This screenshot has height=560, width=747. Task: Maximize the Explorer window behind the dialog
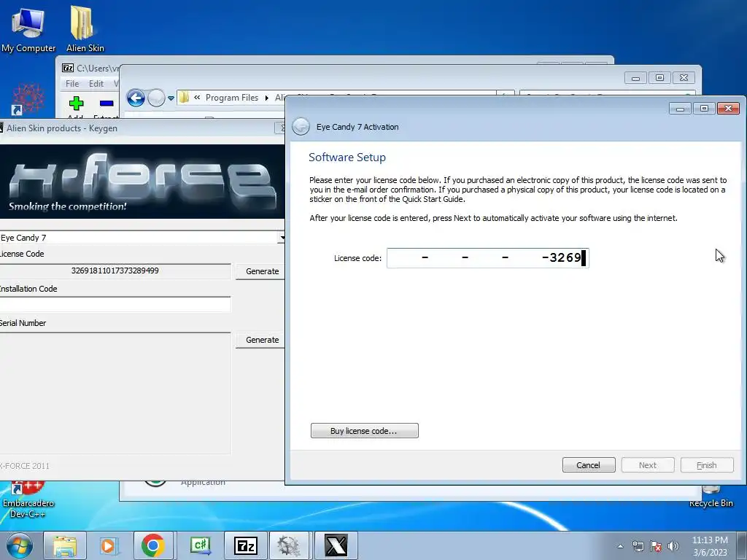pos(659,77)
